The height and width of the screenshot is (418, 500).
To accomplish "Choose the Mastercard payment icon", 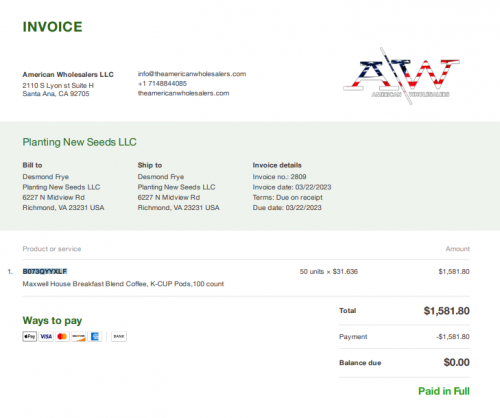I will pyautogui.click(x=62, y=336).
